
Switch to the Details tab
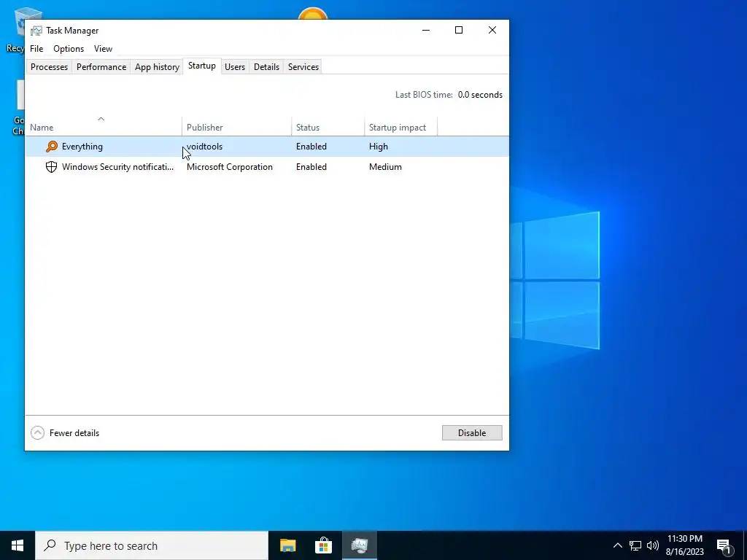click(266, 67)
